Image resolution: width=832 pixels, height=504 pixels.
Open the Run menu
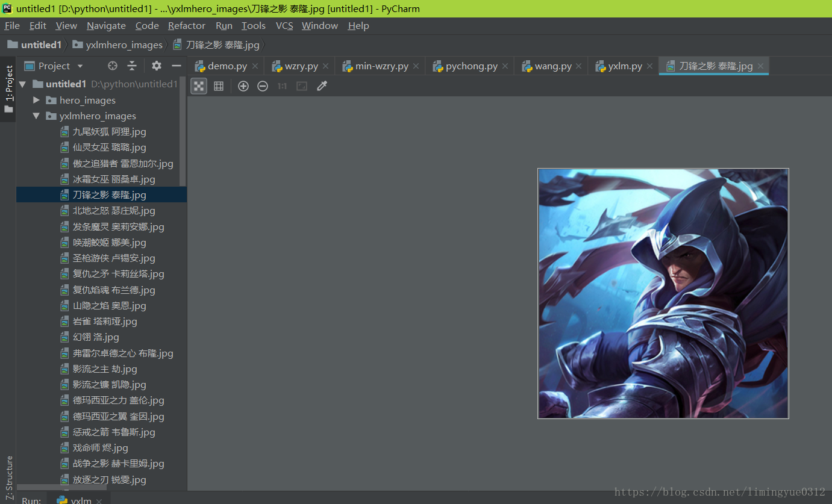click(224, 25)
